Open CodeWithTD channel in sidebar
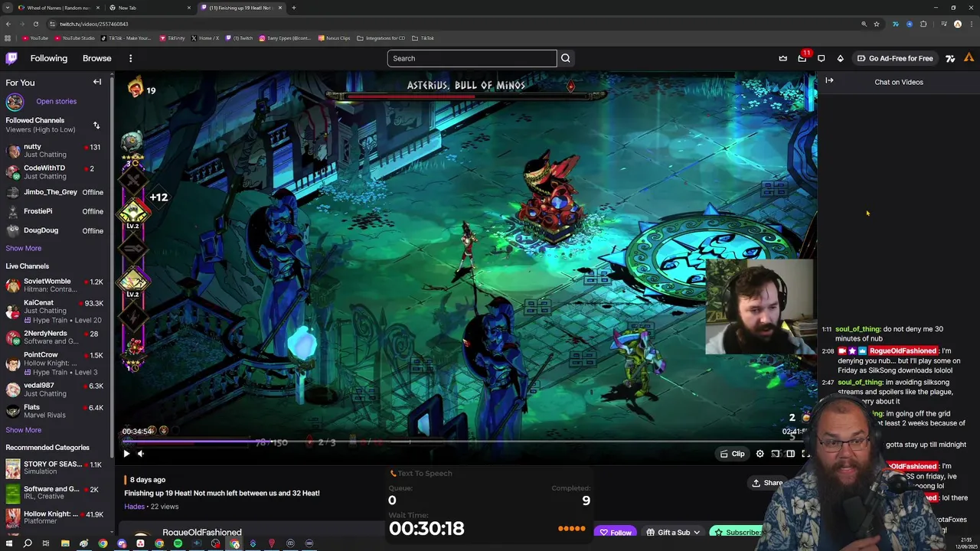The height and width of the screenshot is (551, 980). coord(54,171)
